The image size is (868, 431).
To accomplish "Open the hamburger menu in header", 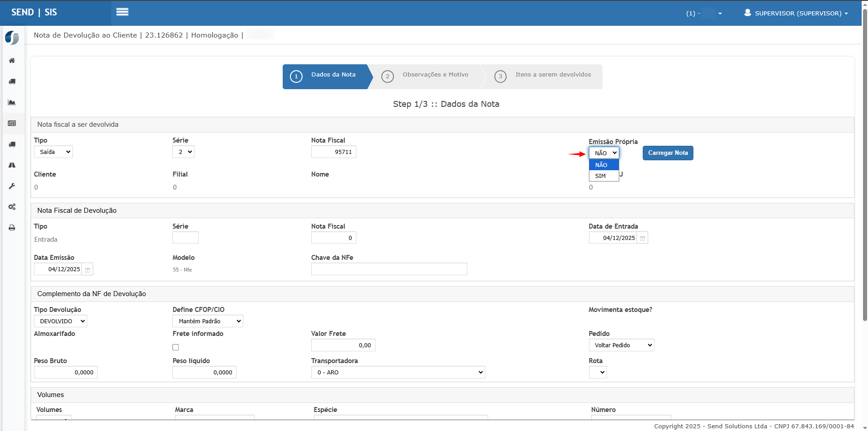I will 122,12.
